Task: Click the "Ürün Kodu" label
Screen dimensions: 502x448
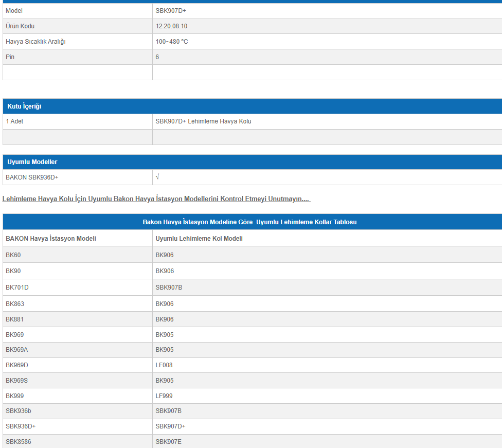Action: [x=20, y=26]
